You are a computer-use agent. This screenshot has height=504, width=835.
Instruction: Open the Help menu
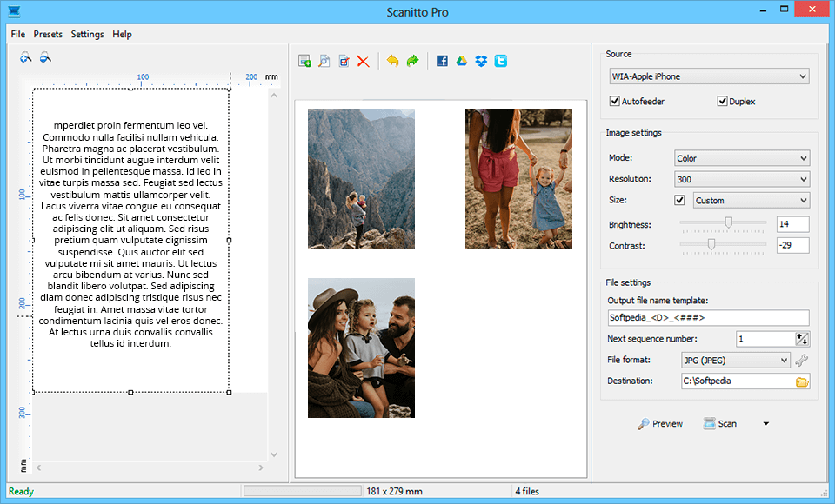(x=122, y=34)
